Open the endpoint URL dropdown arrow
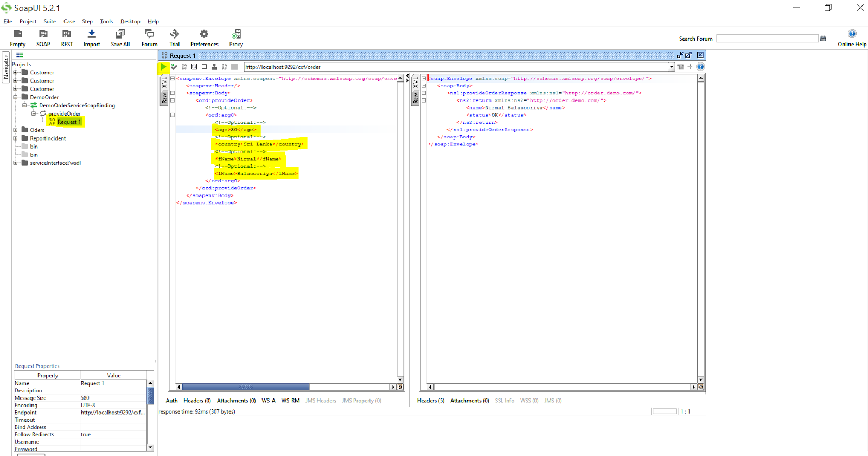 click(672, 67)
